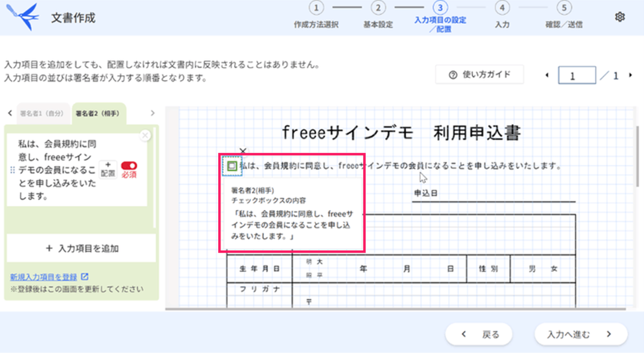Open the 新規入力項目を登録 link

43,277
